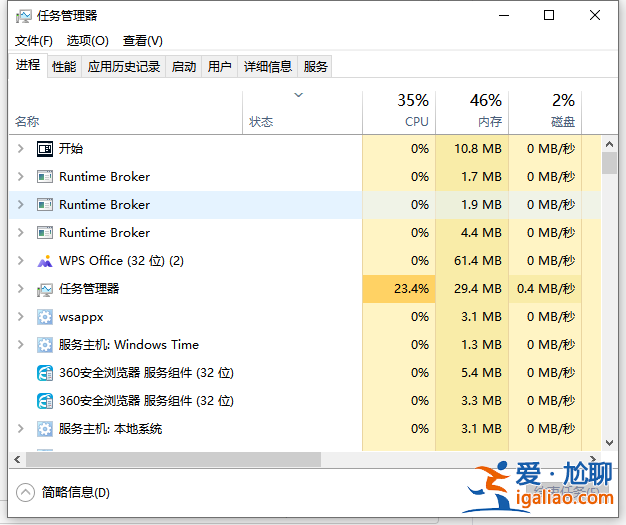Image resolution: width=626 pixels, height=525 pixels.
Task: Select the wsappx process name
Action: [x=81, y=317]
